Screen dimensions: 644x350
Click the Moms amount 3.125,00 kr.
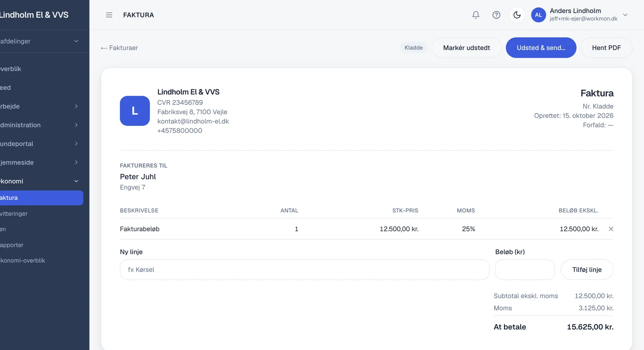coord(596,308)
